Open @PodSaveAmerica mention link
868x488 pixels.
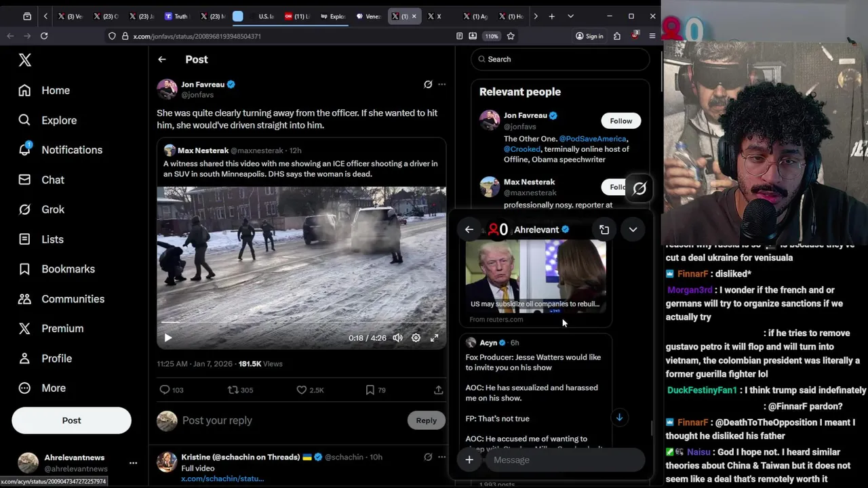coord(593,138)
